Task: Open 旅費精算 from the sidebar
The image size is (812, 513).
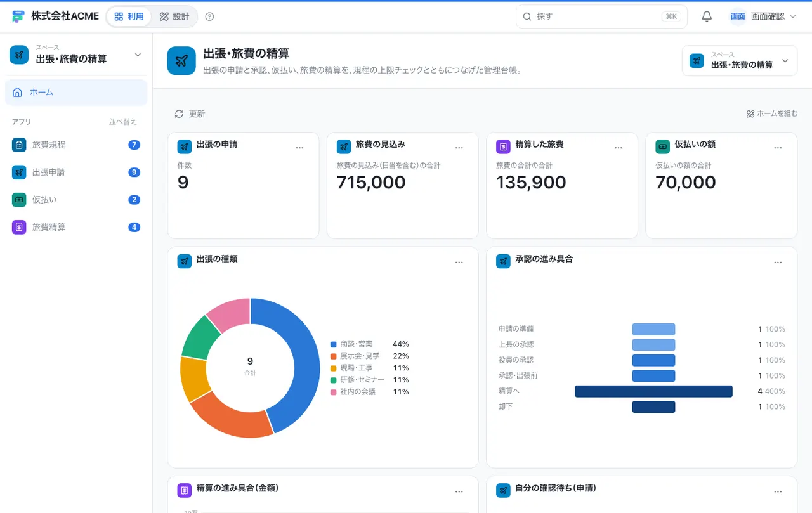Action: [x=76, y=227]
